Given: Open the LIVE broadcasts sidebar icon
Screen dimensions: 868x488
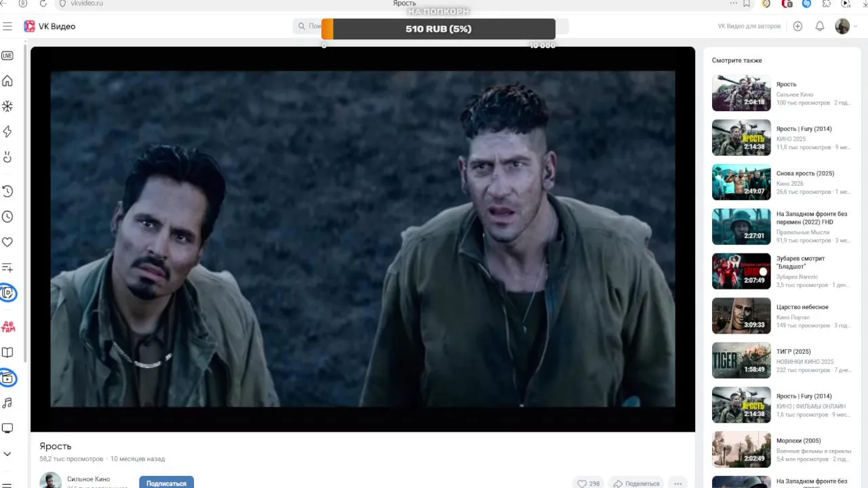Looking at the screenshot, I should (x=7, y=56).
